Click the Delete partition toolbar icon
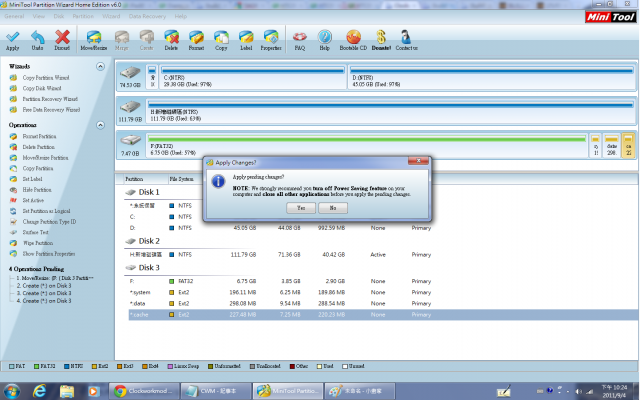The width and height of the screenshot is (640, 400). pyautogui.click(x=171, y=40)
